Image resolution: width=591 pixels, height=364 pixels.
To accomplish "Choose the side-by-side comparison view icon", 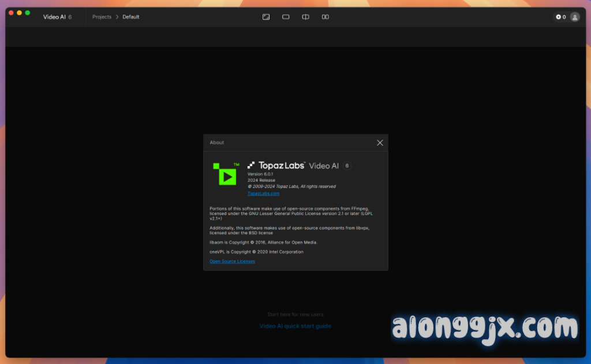I will click(326, 17).
